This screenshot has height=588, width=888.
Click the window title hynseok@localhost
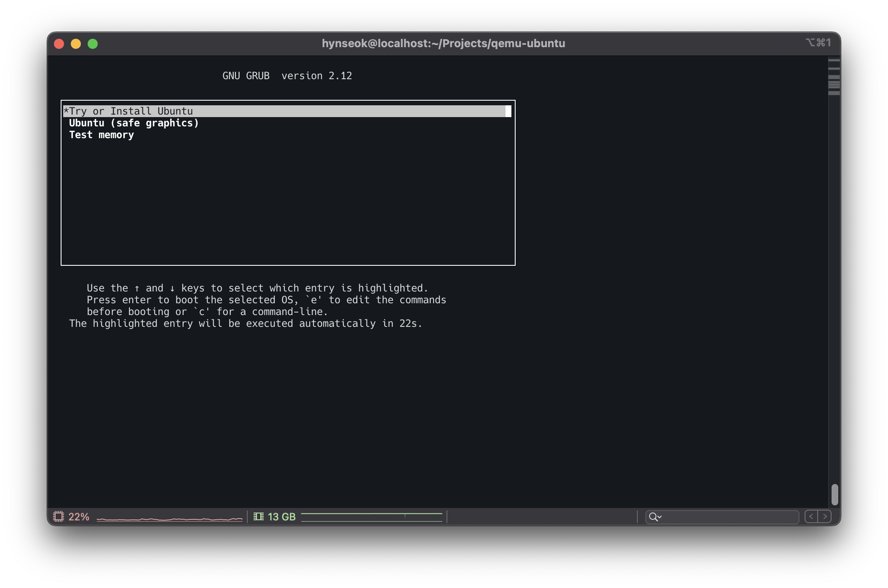point(443,43)
